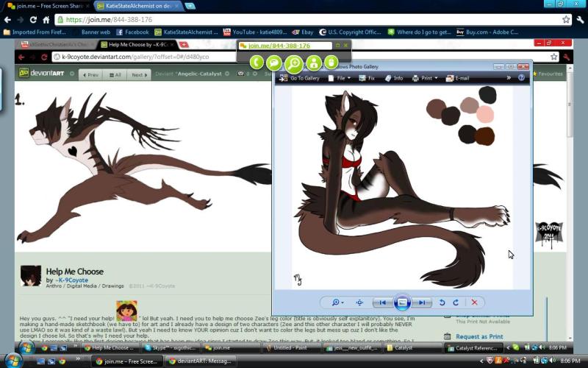Rotate the photo counterclockwise
The width and height of the screenshot is (588, 368).
pos(442,302)
